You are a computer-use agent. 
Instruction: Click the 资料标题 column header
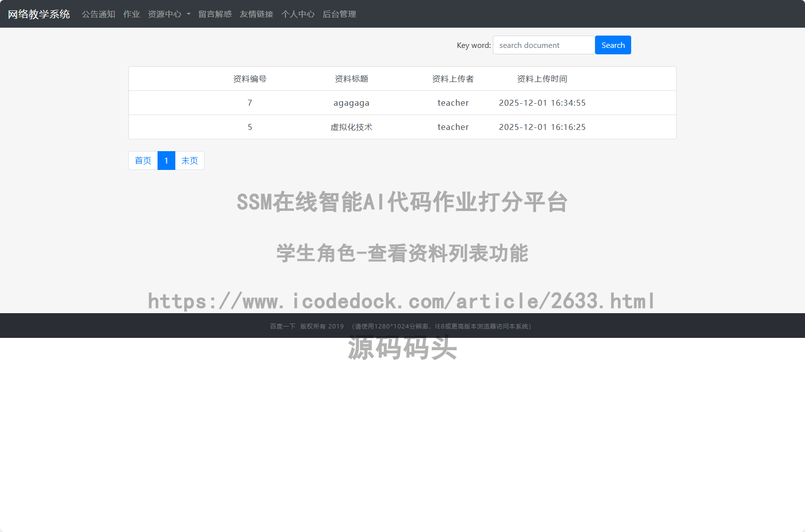pos(351,79)
